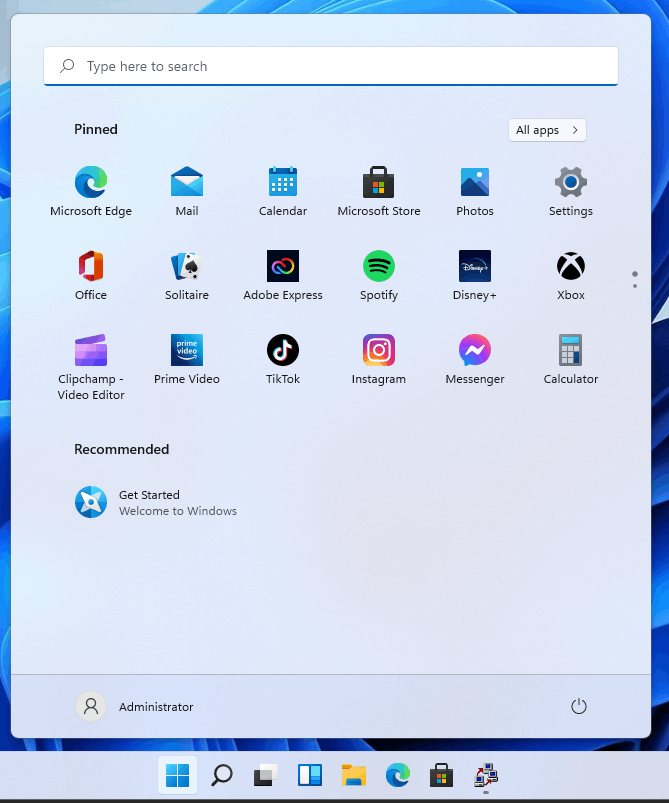Go to next pinned page dots
Image resolution: width=669 pixels, height=803 pixels.
tap(635, 280)
